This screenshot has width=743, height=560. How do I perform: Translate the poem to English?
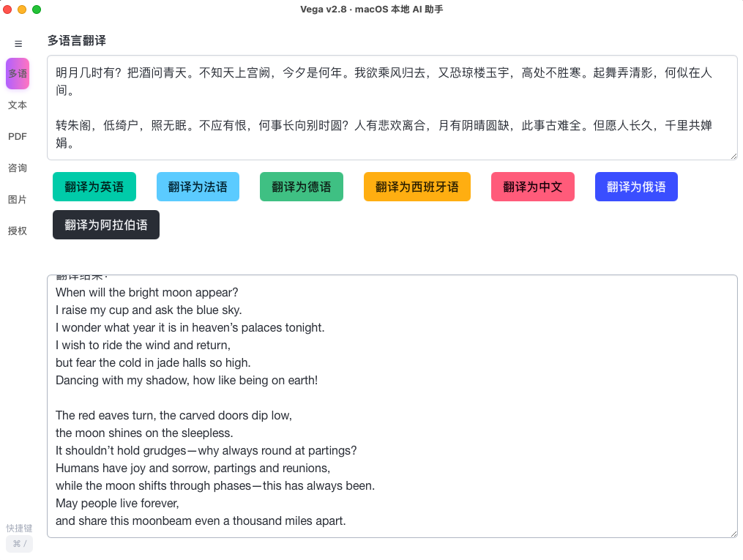click(x=94, y=187)
